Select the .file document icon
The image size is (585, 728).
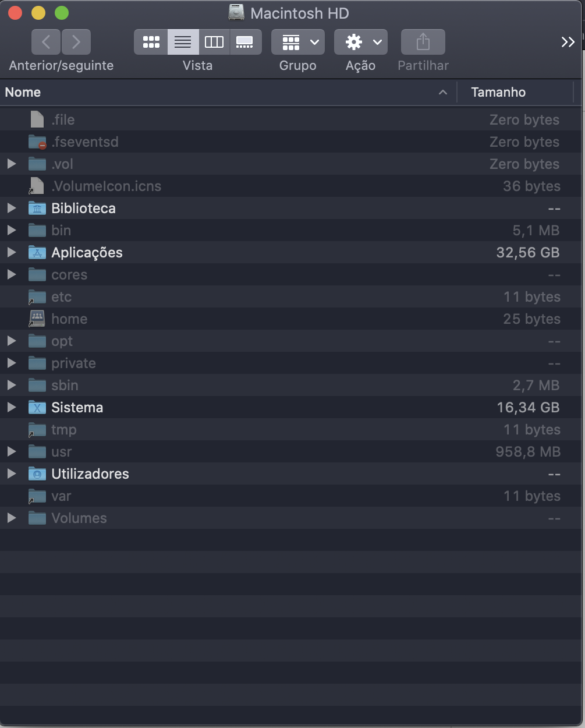coord(37,119)
